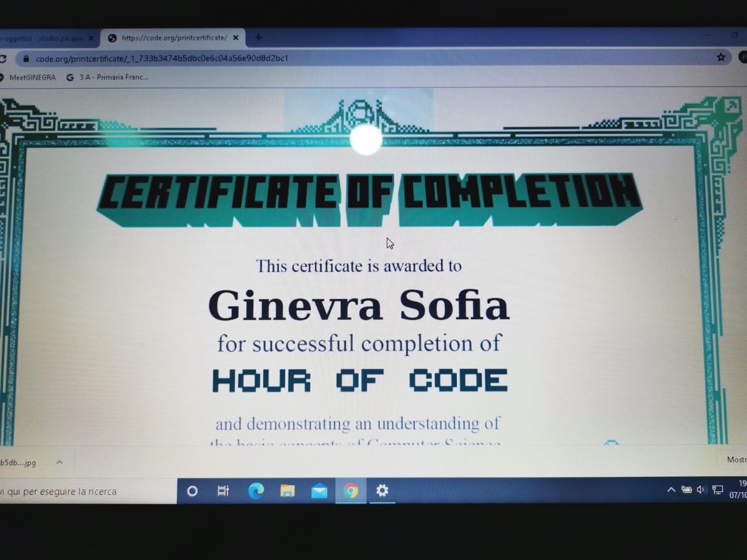This screenshot has width=747, height=560.
Task: Open File Explorer from taskbar
Action: (287, 490)
